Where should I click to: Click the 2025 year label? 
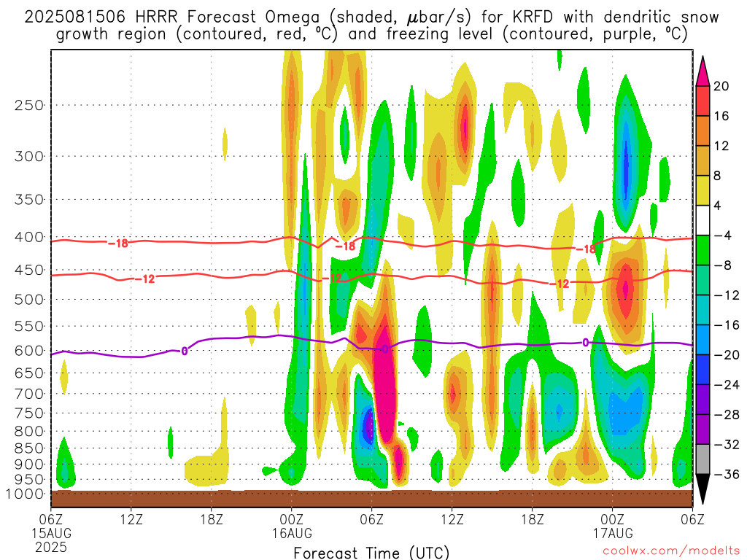click(x=51, y=547)
